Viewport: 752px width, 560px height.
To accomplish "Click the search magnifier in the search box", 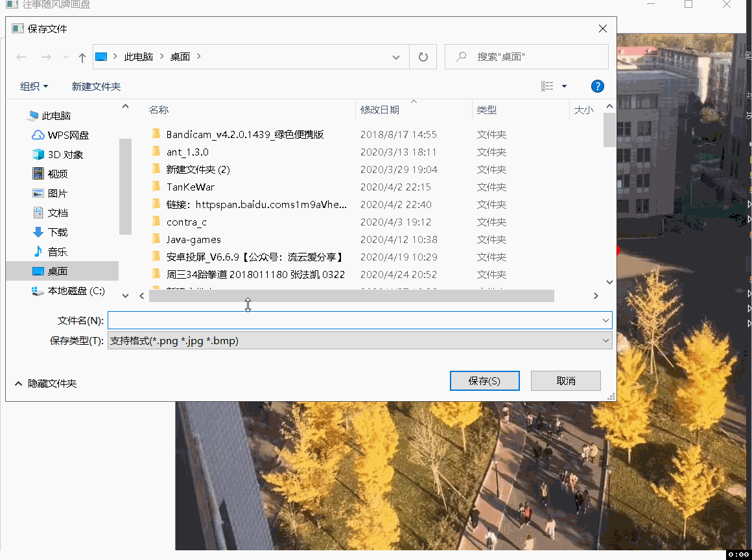I will (x=460, y=56).
